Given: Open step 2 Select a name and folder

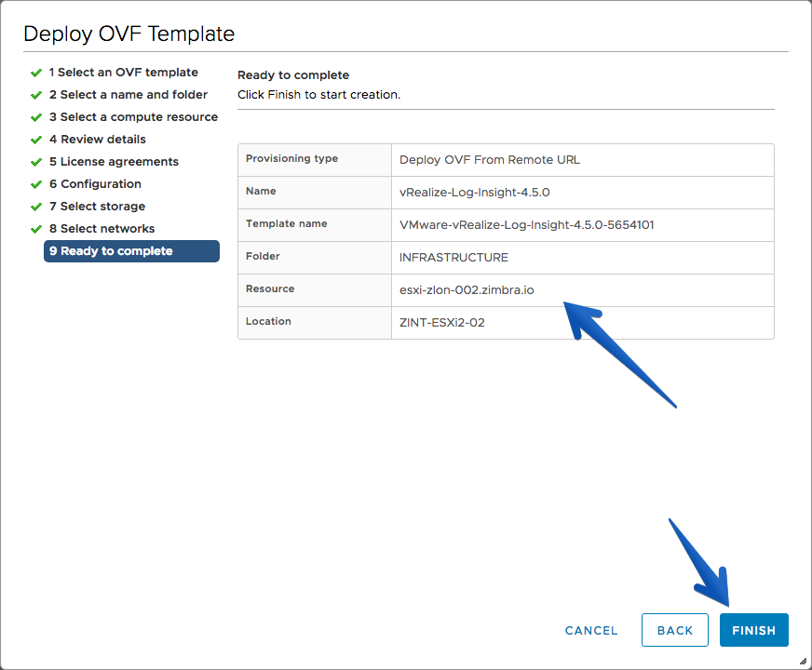Looking at the screenshot, I should coord(128,95).
